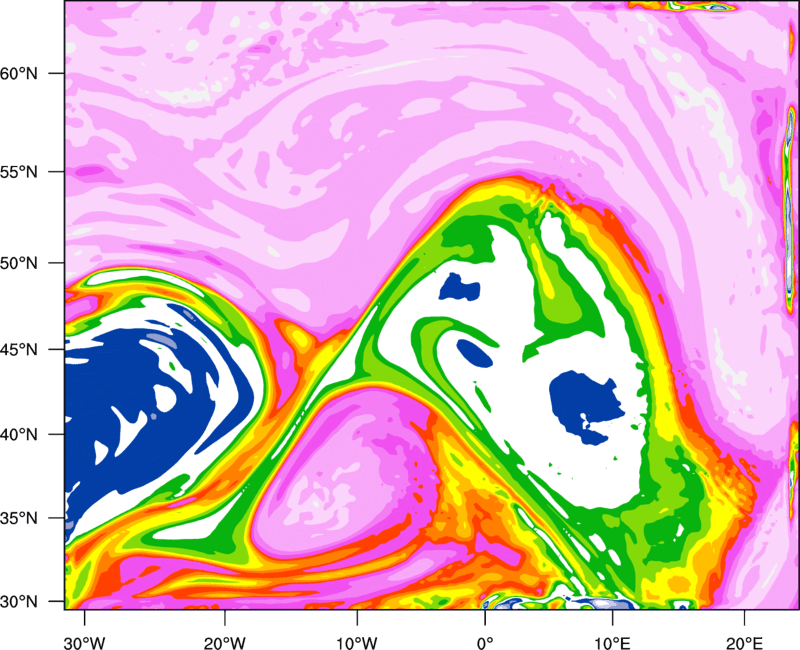Click the 45°N latitude label
Screen dimensions: 800x650
click(x=19, y=349)
